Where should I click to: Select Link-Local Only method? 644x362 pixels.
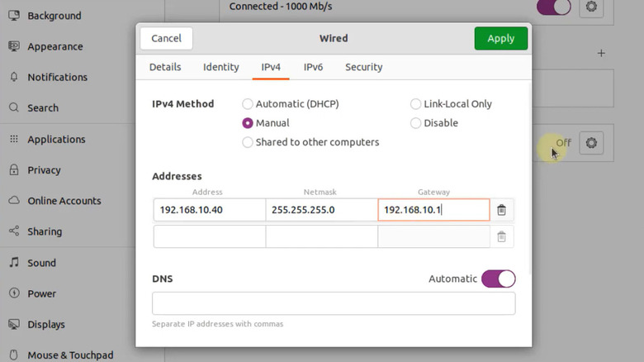coord(416,104)
